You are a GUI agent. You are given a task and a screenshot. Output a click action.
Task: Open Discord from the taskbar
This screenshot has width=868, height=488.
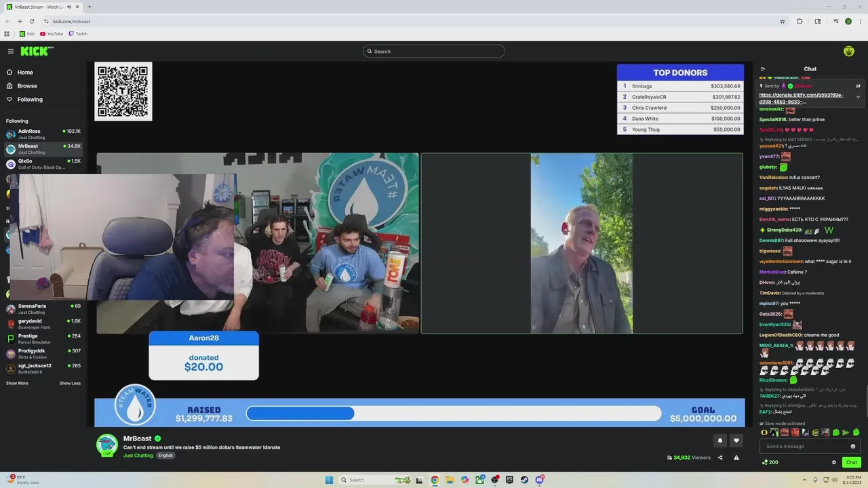[x=540, y=480]
